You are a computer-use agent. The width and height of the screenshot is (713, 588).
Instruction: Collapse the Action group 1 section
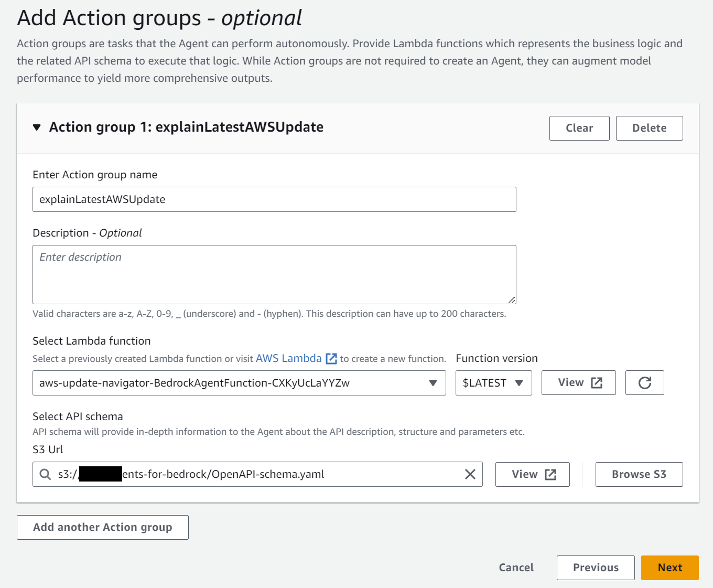coord(36,126)
